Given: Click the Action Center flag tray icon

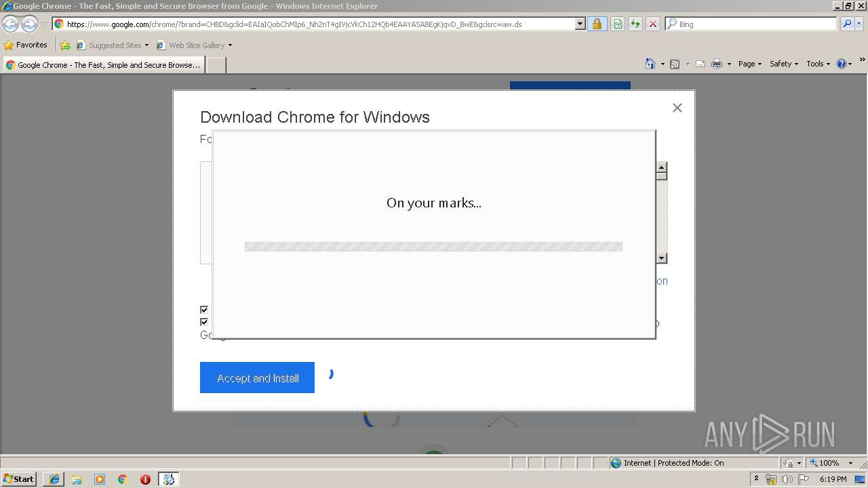Looking at the screenshot, I should tap(804, 479).
